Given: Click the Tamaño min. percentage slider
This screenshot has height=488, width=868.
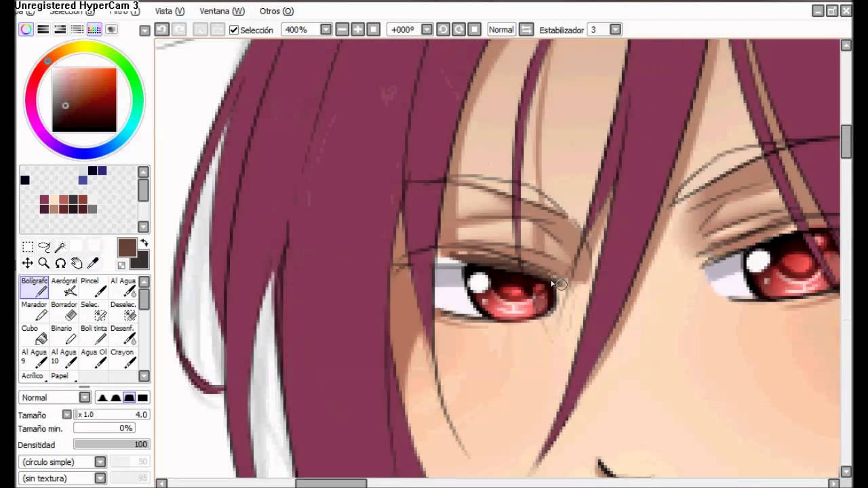Looking at the screenshot, I should pos(104,428).
